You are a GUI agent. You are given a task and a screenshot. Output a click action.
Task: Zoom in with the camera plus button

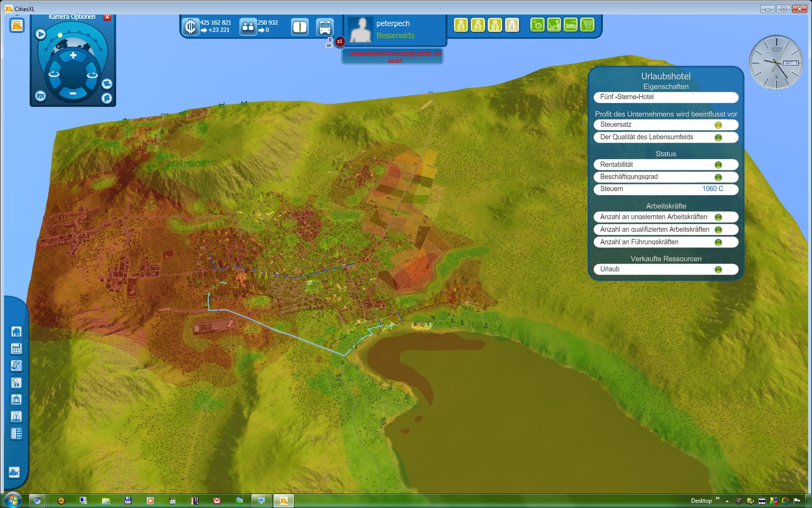click(x=73, y=56)
